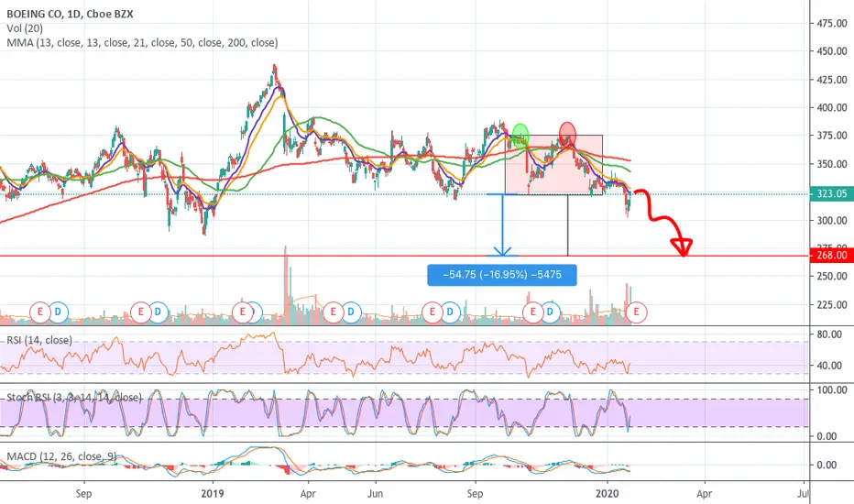This screenshot has width=854, height=504.
Task: Click the green '323.05' current price tag
Action: [832, 193]
